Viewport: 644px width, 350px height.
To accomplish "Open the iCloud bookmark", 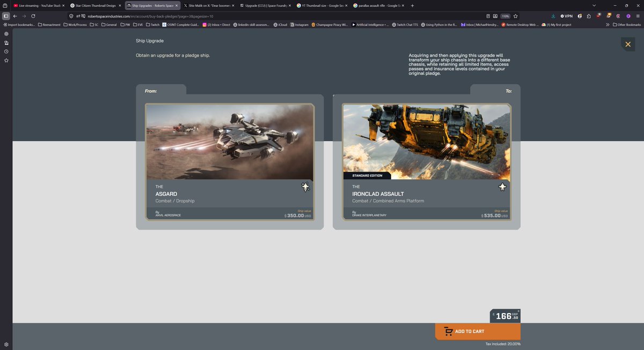I will coord(280,25).
